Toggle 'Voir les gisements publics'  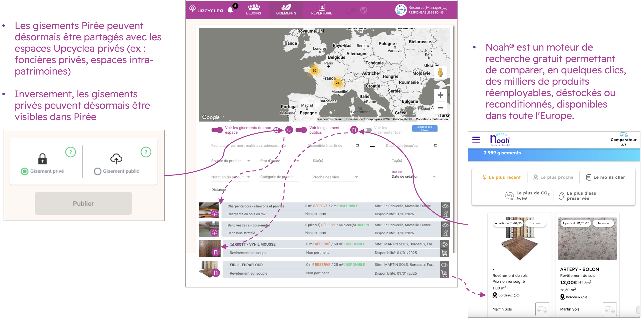point(301,130)
